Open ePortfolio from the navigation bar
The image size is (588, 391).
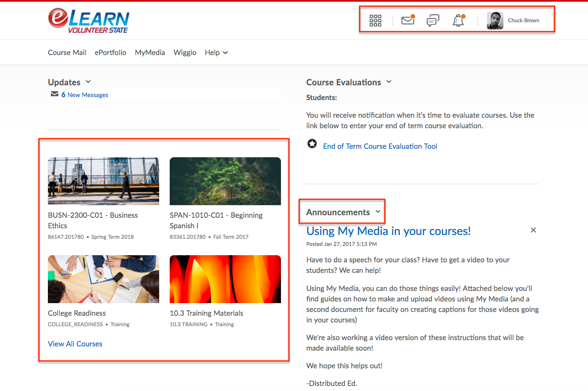pyautogui.click(x=110, y=53)
